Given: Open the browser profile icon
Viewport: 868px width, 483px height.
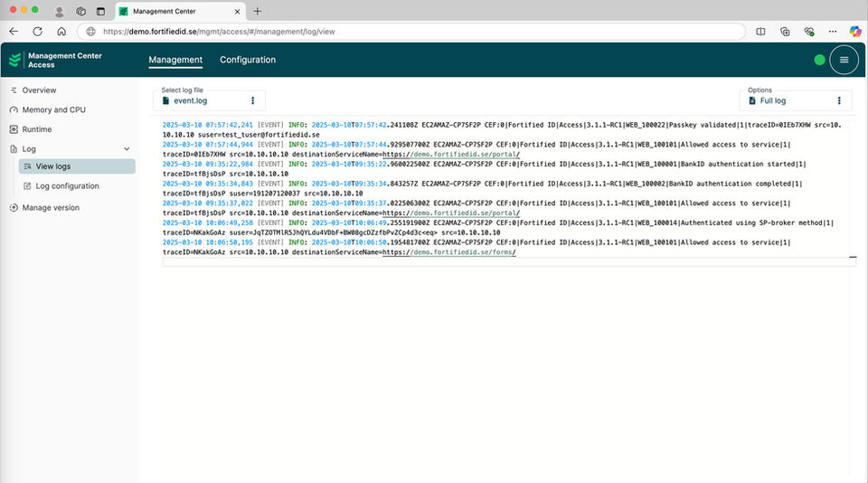Looking at the screenshot, I should point(60,11).
